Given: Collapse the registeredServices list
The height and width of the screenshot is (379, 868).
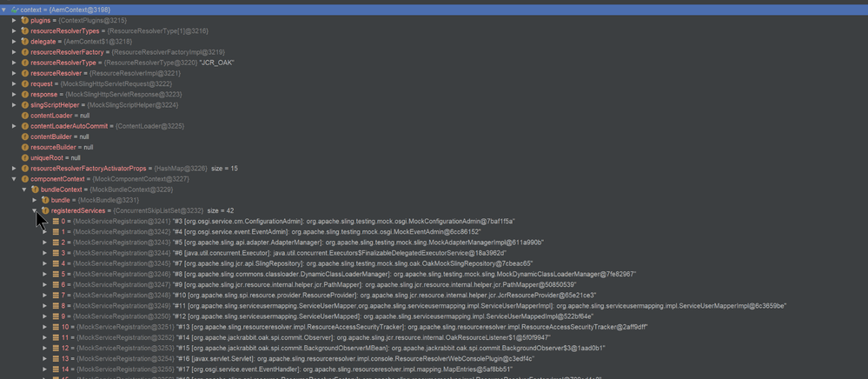Looking at the screenshot, I should (35, 210).
